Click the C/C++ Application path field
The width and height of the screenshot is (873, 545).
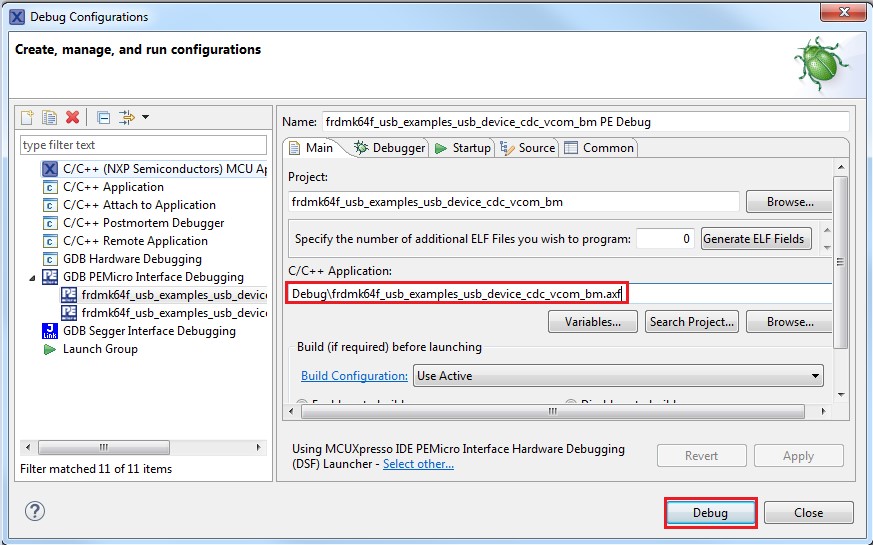pyautogui.click(x=559, y=293)
